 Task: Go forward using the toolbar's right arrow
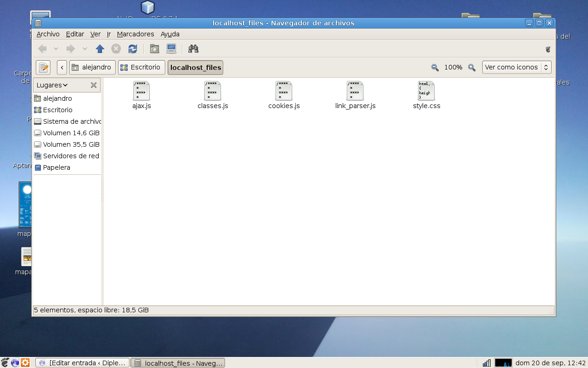click(x=71, y=49)
